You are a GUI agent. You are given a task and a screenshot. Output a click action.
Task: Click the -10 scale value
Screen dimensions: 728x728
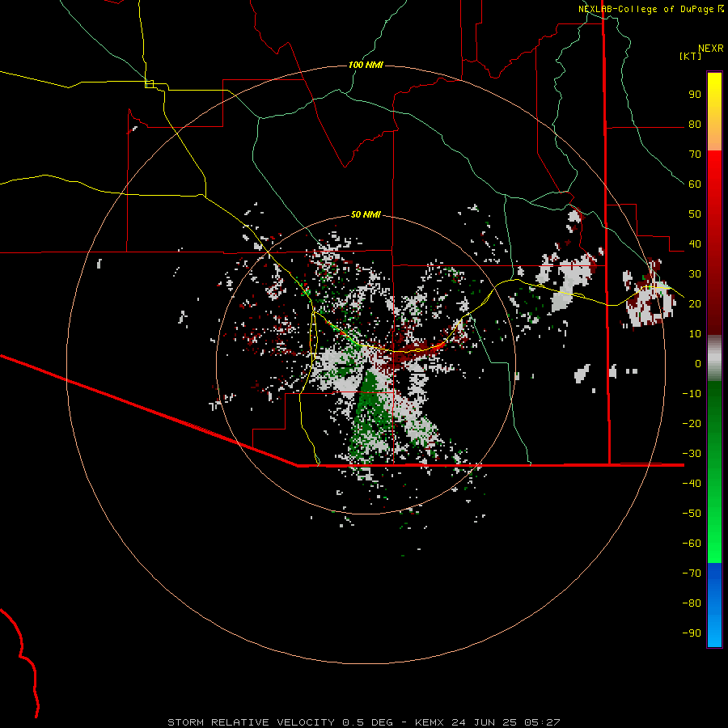click(x=692, y=394)
